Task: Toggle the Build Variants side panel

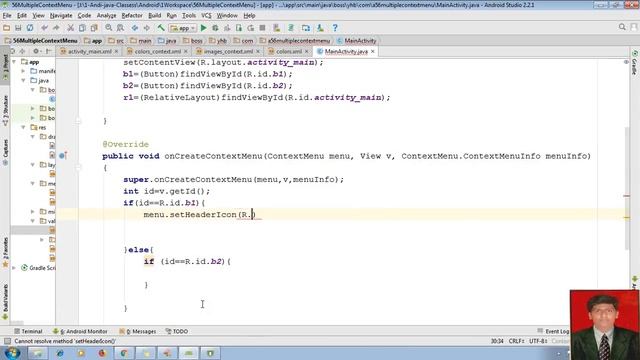Action: (5, 301)
